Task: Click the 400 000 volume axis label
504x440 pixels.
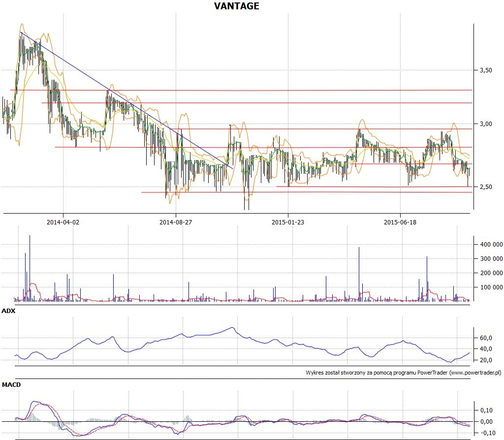Action: click(x=492, y=245)
